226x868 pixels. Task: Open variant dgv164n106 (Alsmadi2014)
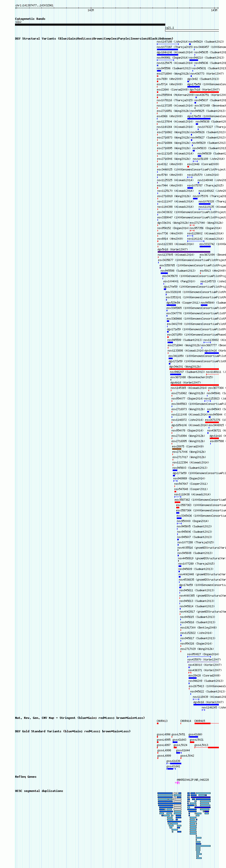tap(175, 53)
